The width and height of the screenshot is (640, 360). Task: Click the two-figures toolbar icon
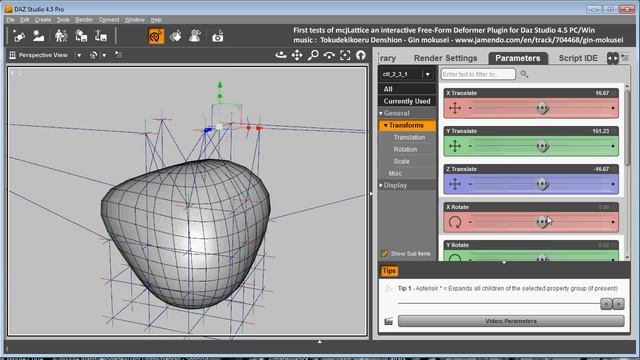61,36
